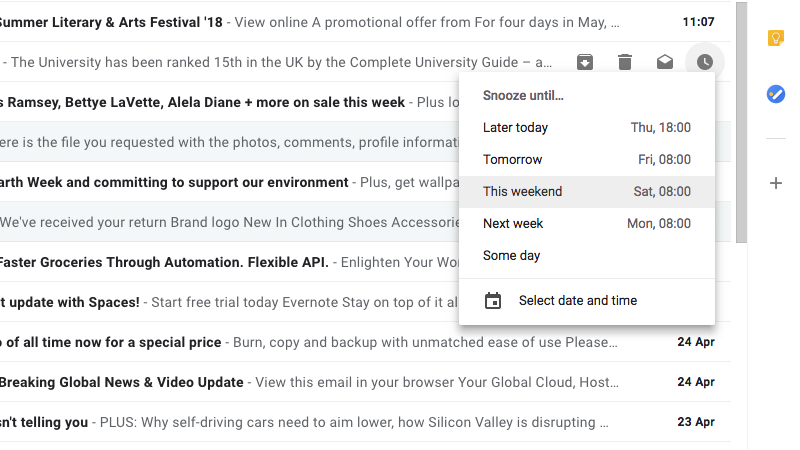Click the mark as read envelope icon
Viewport: 800px width, 450px height.
tap(665, 62)
